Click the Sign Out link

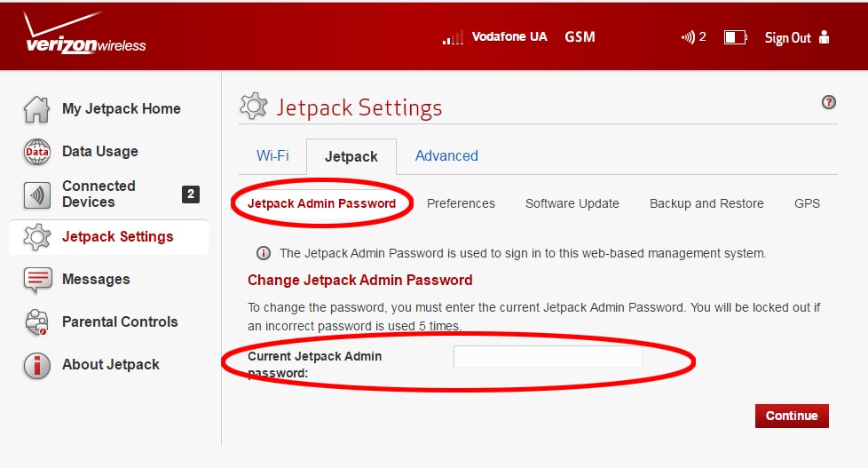click(x=787, y=37)
